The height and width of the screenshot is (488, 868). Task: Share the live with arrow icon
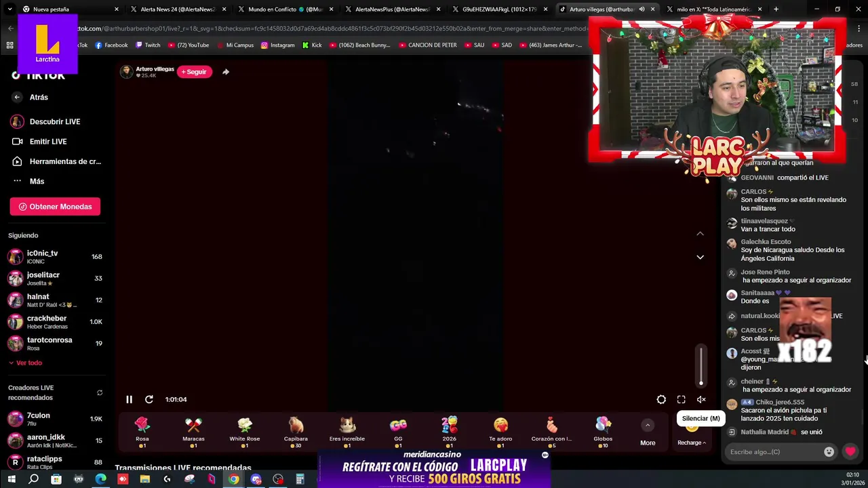[226, 72]
